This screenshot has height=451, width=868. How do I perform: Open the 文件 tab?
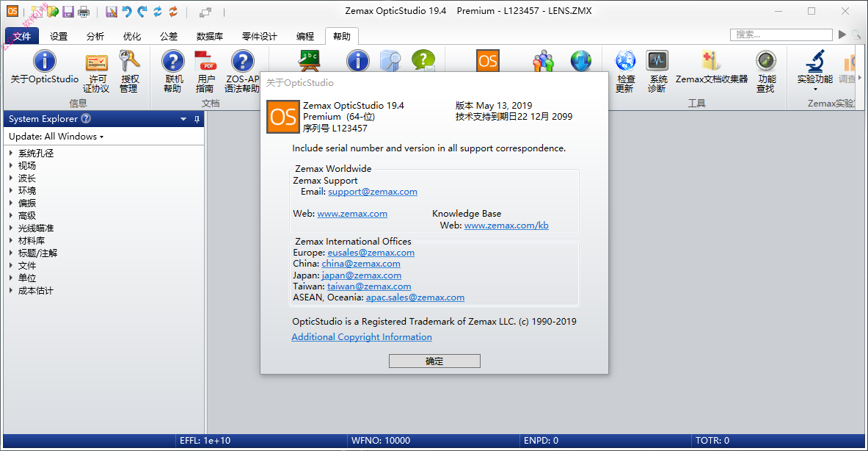click(x=22, y=36)
